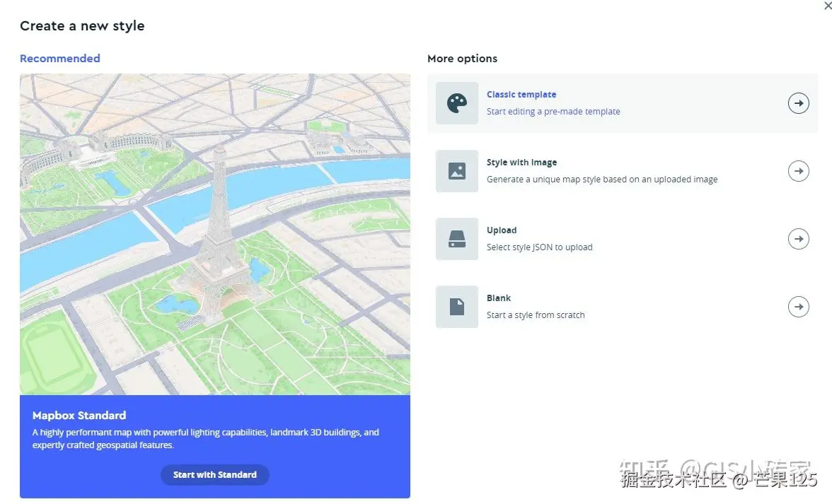Open Style with image using its arrow

(798, 171)
